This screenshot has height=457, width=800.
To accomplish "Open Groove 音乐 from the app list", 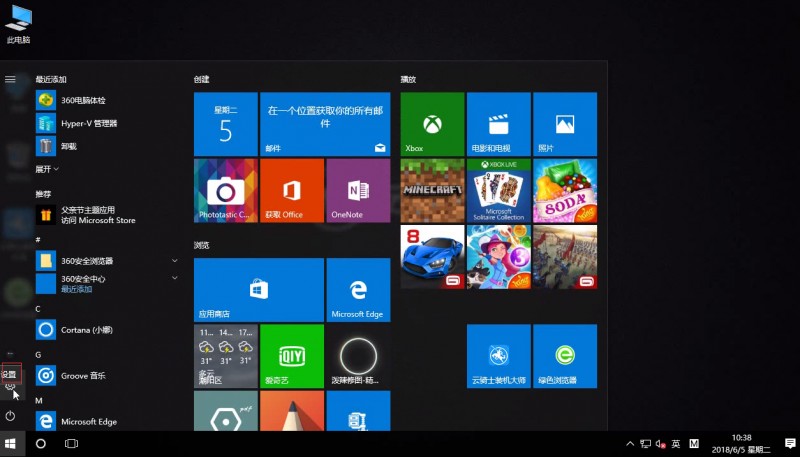I will click(107, 375).
